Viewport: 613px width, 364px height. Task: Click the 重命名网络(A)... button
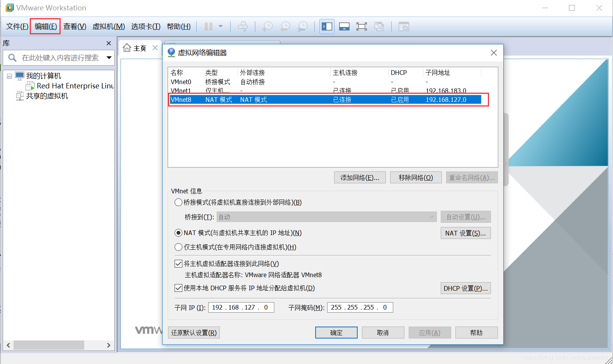472,178
